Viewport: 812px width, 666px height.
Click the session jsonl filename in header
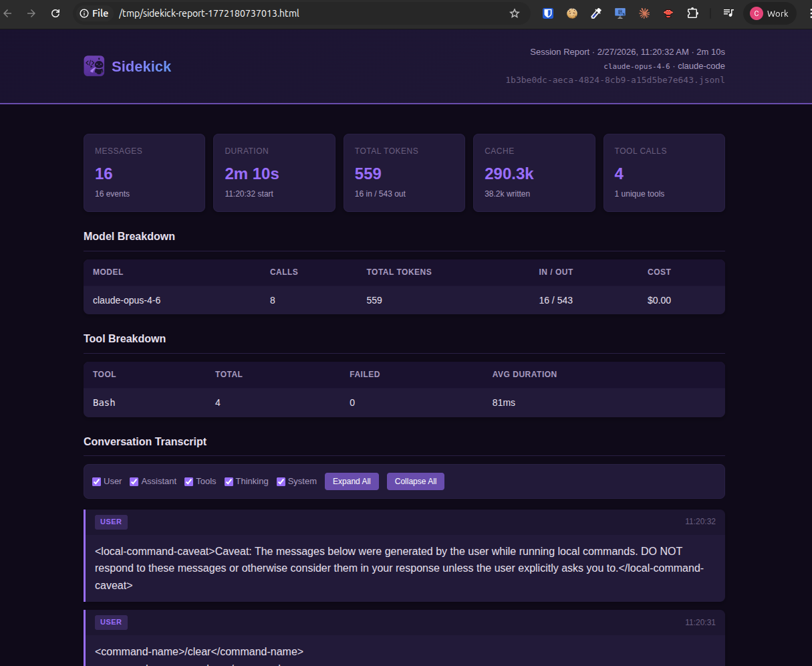pyautogui.click(x=615, y=80)
